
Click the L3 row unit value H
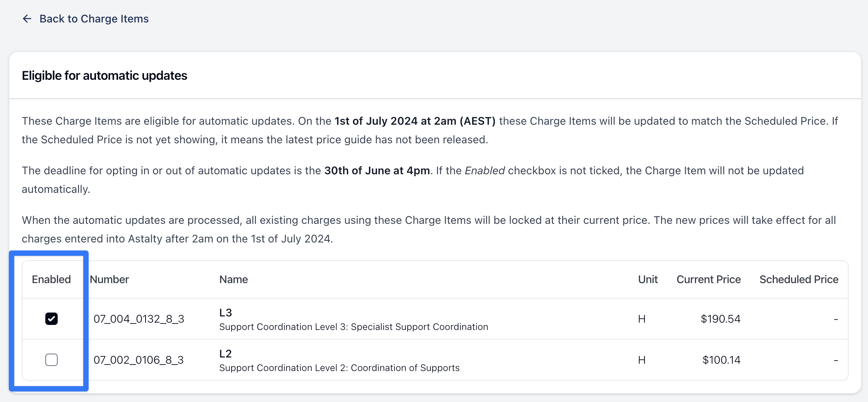coord(642,319)
